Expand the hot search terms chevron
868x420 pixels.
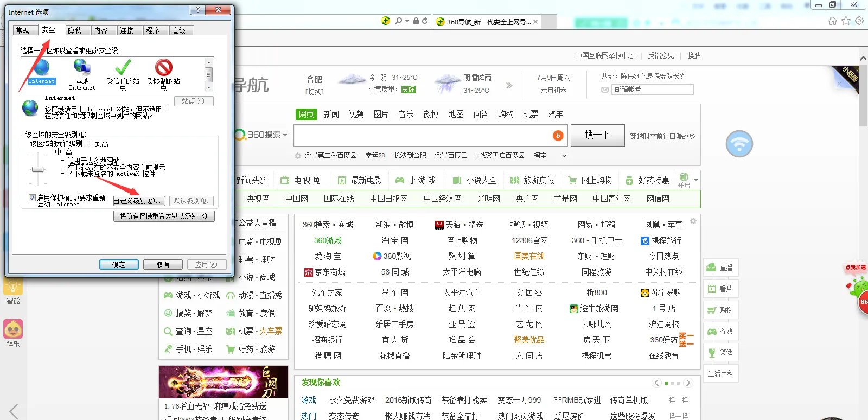click(x=564, y=156)
